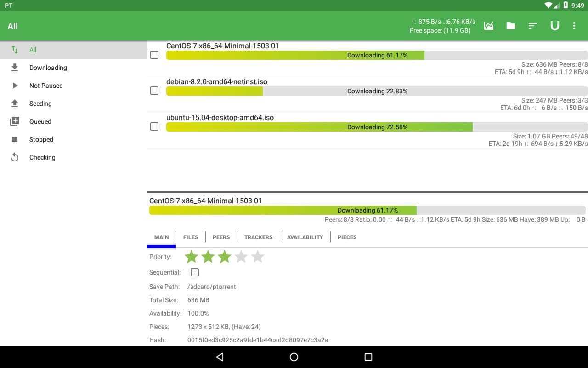Select the Seeding filter
This screenshot has width=588, height=368.
(x=40, y=103)
